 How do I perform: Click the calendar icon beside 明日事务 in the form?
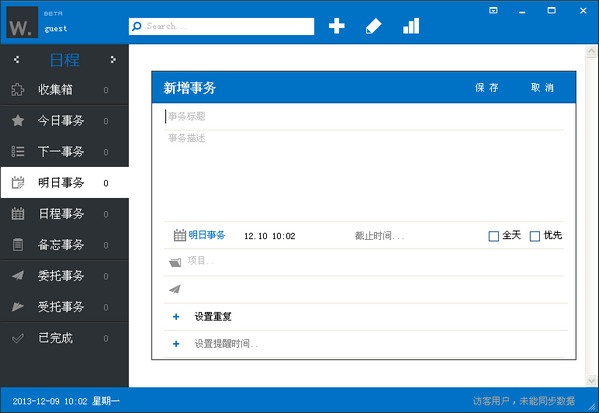coord(180,235)
